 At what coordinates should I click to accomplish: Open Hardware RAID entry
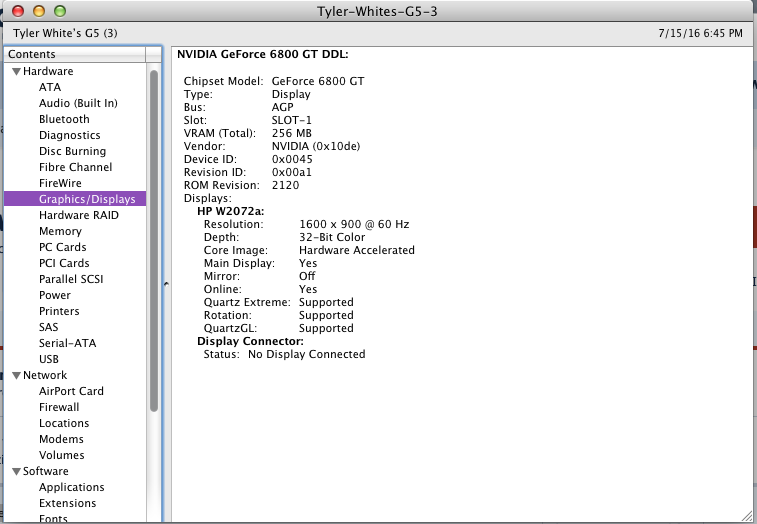79,215
